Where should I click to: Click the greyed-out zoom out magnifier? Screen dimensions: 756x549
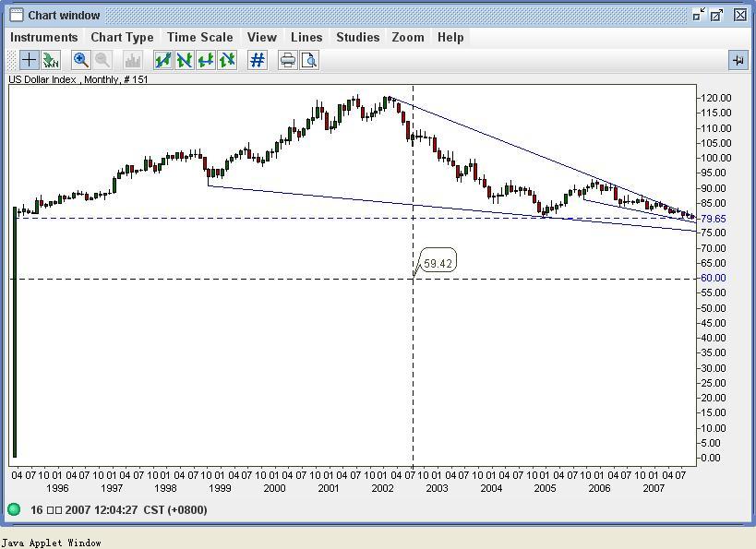(102, 60)
